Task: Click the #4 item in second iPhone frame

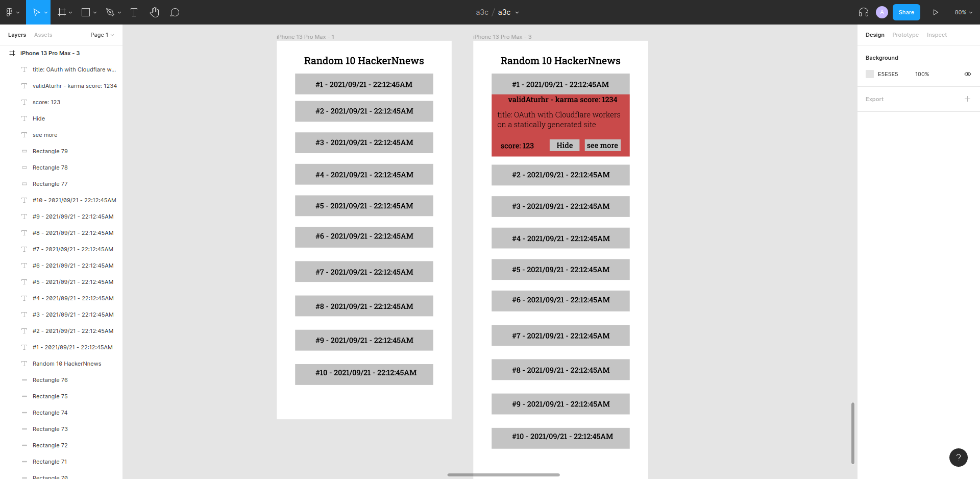Action: tap(560, 238)
